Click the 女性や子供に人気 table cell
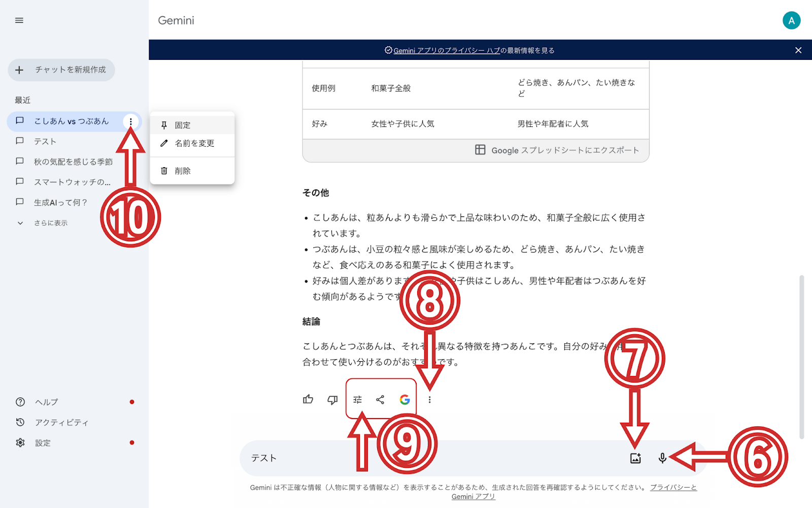 (402, 123)
